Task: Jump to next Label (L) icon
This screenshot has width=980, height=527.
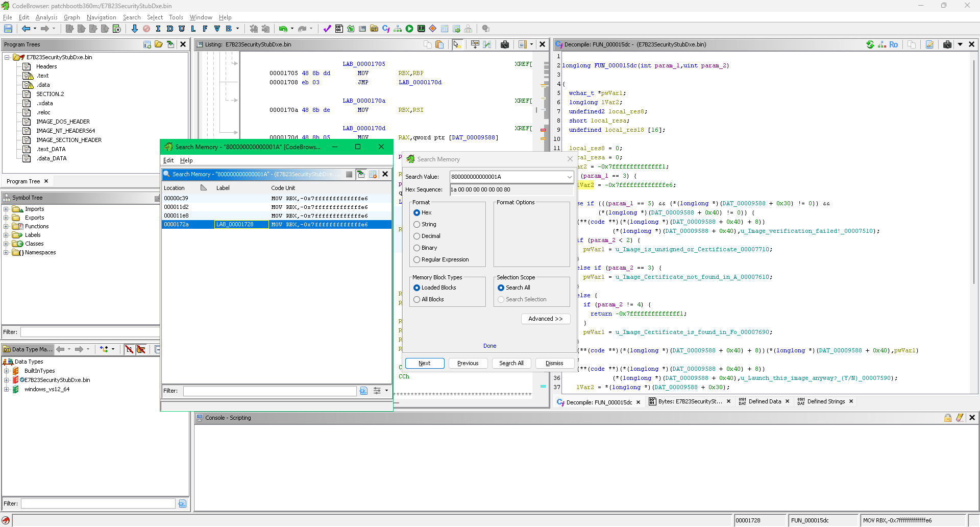Action: click(193, 29)
